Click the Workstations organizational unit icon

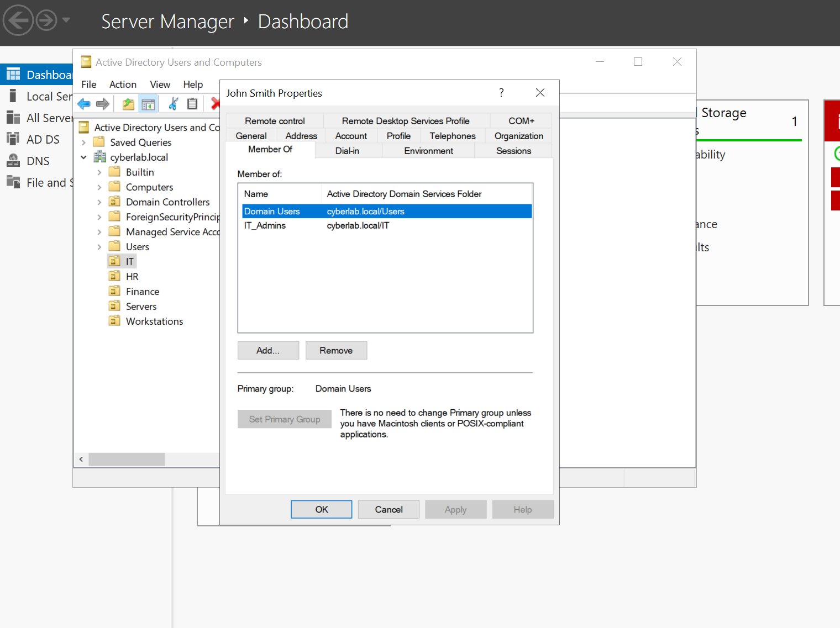point(114,321)
